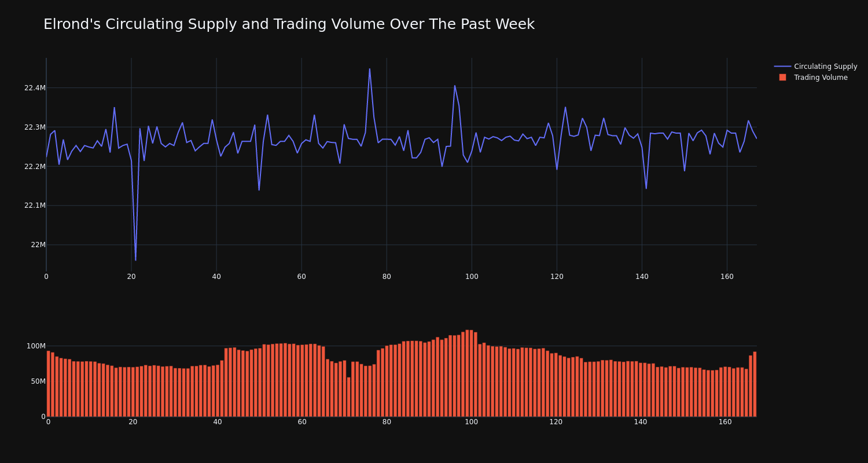Click the last trading volume bar
The height and width of the screenshot is (463, 868).
[x=755, y=384]
